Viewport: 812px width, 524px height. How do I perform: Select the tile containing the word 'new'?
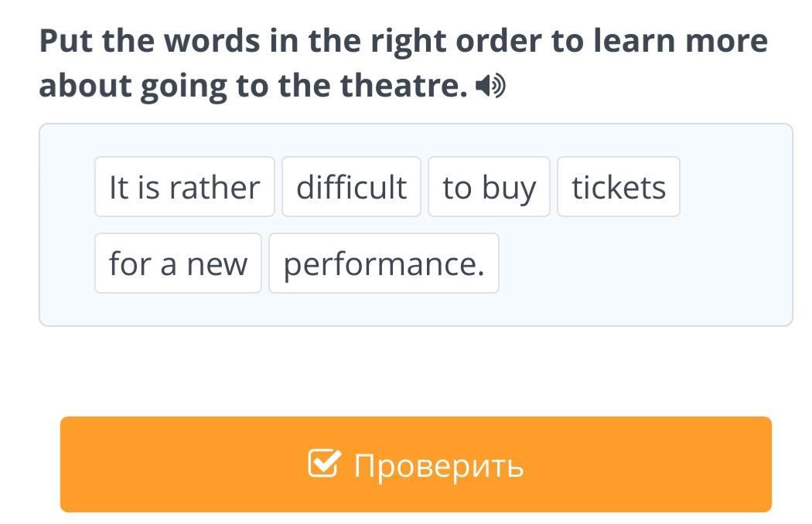tap(178, 264)
